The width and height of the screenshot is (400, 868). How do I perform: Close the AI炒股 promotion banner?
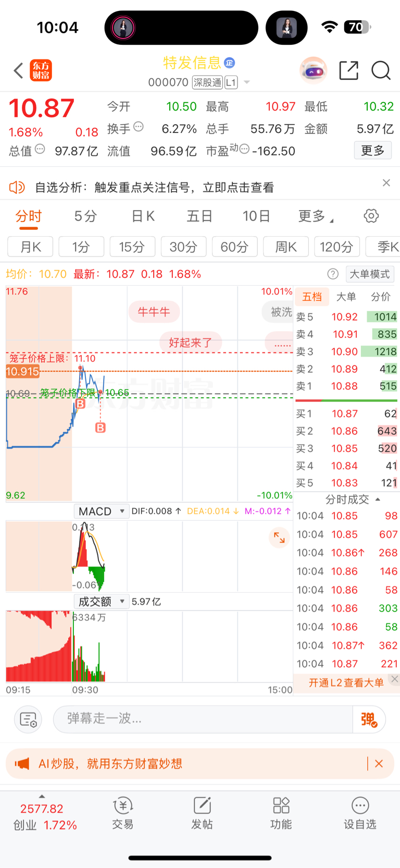pos(379,764)
